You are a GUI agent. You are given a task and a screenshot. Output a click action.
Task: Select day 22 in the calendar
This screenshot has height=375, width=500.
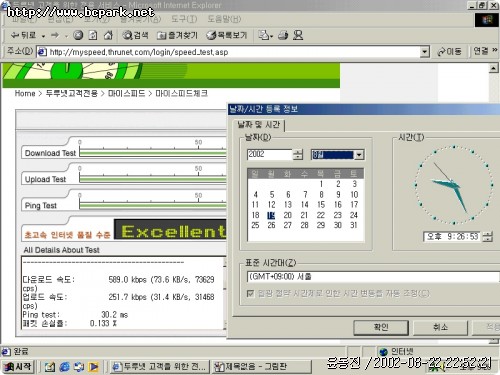[321, 215]
